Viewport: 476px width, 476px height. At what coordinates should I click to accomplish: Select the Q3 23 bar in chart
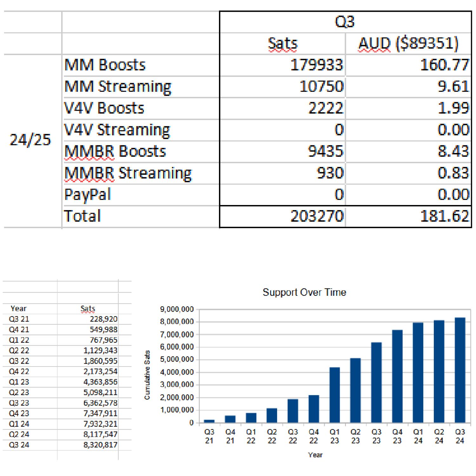(x=376, y=382)
